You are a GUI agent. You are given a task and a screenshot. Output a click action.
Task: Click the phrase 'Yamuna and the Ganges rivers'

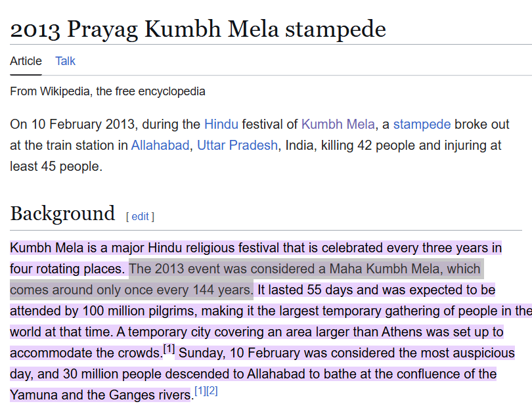coord(100,395)
